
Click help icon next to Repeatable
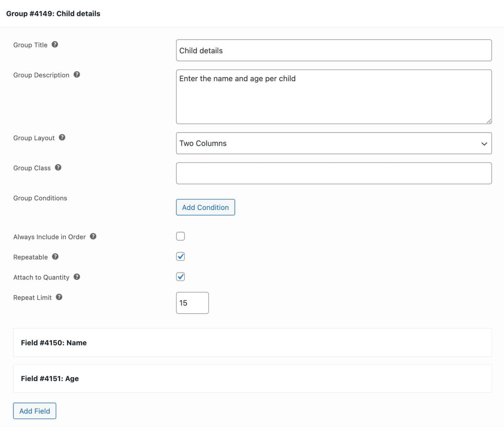click(55, 257)
